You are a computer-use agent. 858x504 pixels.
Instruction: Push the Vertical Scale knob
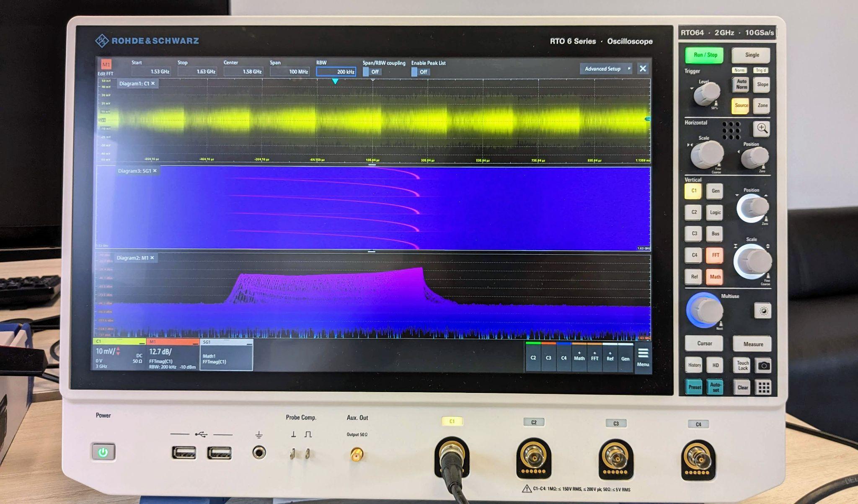click(753, 261)
